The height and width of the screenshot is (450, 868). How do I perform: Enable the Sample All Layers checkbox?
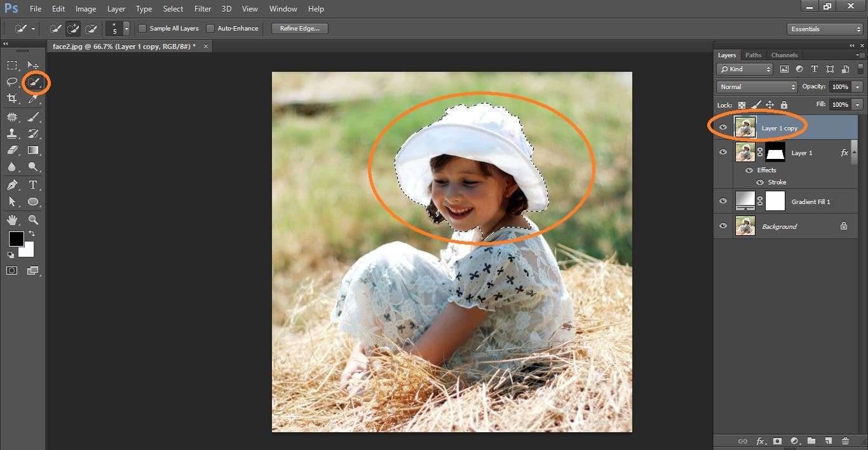tap(143, 29)
